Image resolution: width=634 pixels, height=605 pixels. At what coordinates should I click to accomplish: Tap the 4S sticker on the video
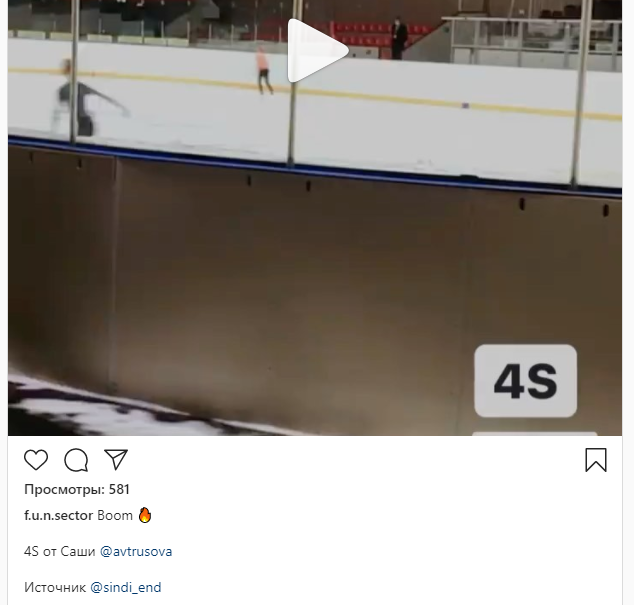(526, 381)
